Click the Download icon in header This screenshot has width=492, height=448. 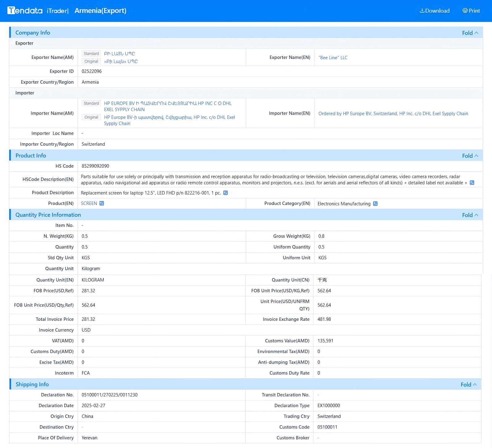coord(422,10)
